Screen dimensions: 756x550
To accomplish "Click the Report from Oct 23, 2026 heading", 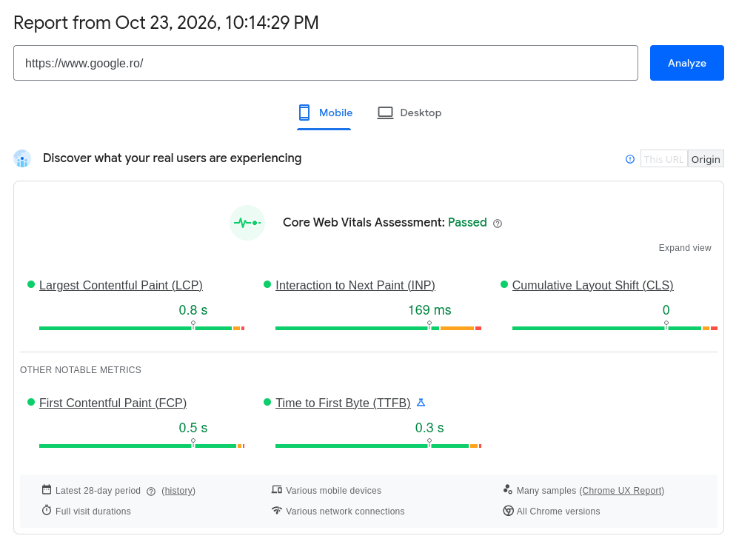I will click(x=166, y=23).
